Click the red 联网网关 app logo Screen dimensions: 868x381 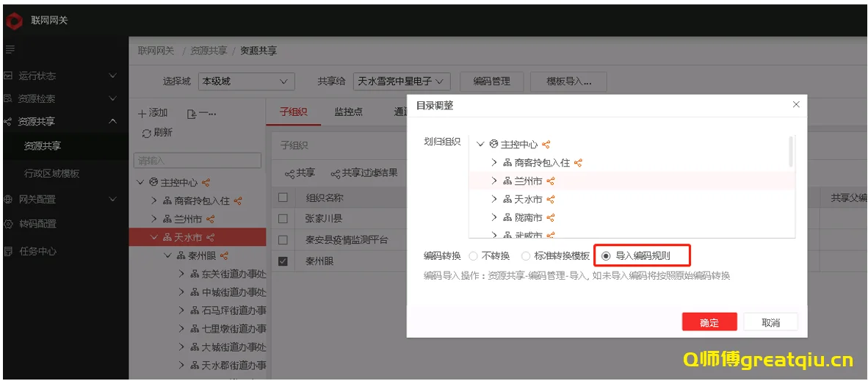(x=13, y=21)
